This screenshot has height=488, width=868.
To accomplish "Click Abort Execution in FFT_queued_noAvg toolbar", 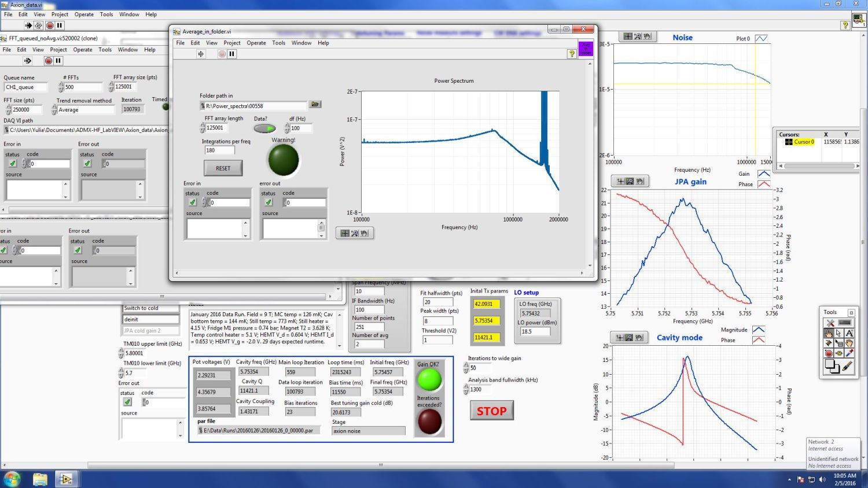I will pyautogui.click(x=49, y=61).
